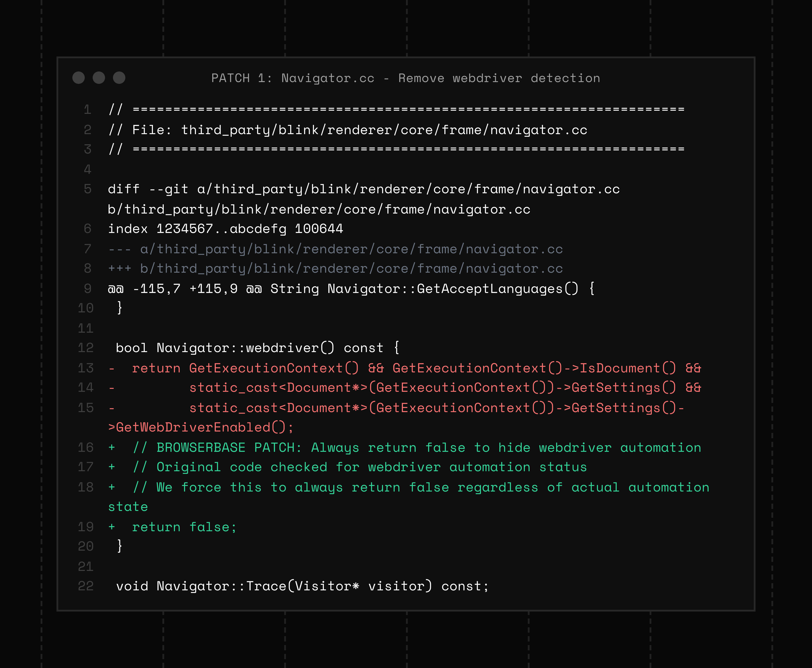812x668 pixels.
Task: Click line number 19 in gutter
Action: pyautogui.click(x=86, y=527)
